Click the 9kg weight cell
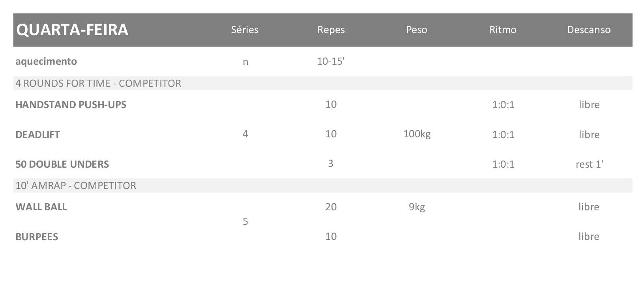Screen dimensions: 644x290 [417, 207]
